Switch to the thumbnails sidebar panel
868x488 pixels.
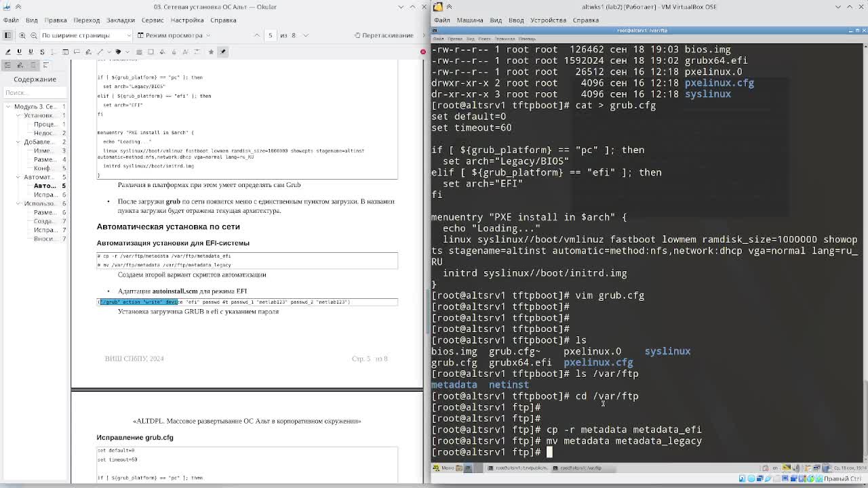coord(8,65)
